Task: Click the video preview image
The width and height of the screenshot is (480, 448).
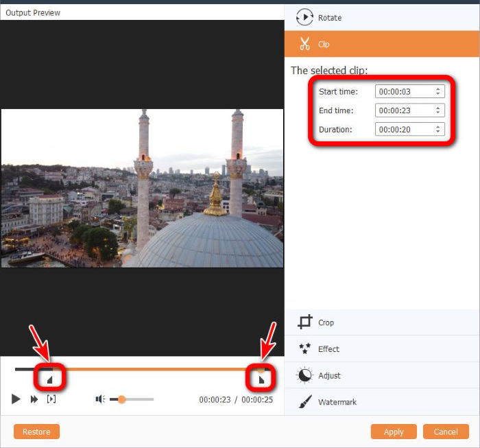Action: click(142, 188)
